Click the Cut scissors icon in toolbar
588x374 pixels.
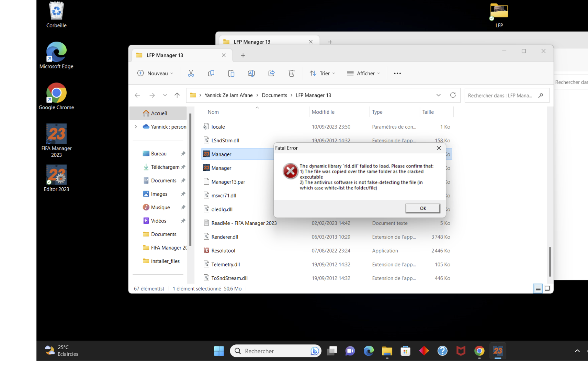[191, 73]
